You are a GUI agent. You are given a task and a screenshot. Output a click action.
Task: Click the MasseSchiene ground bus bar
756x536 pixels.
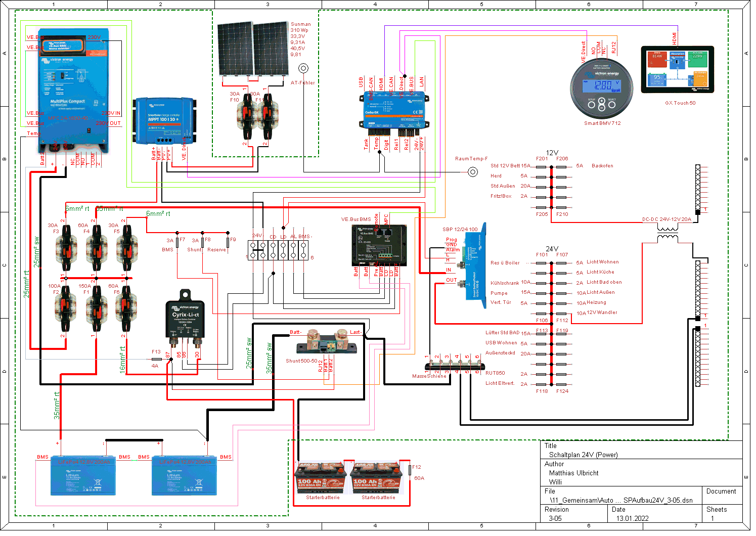(454, 366)
